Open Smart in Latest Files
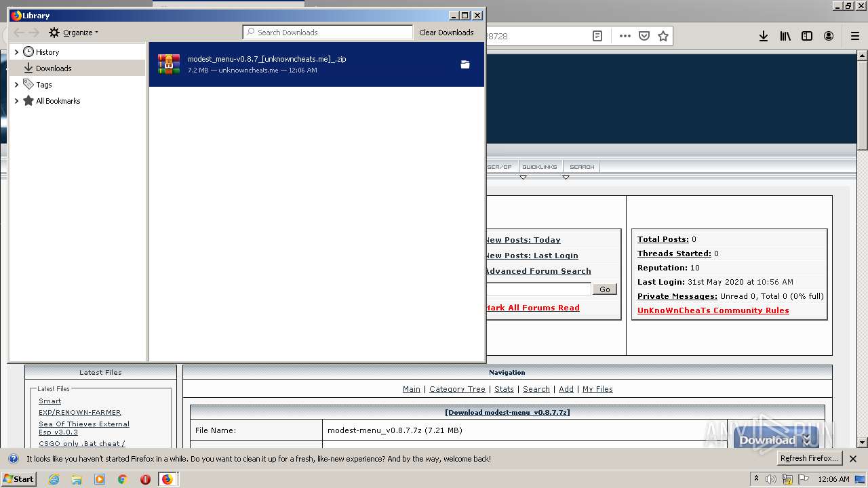The width and height of the screenshot is (868, 488). [50, 401]
